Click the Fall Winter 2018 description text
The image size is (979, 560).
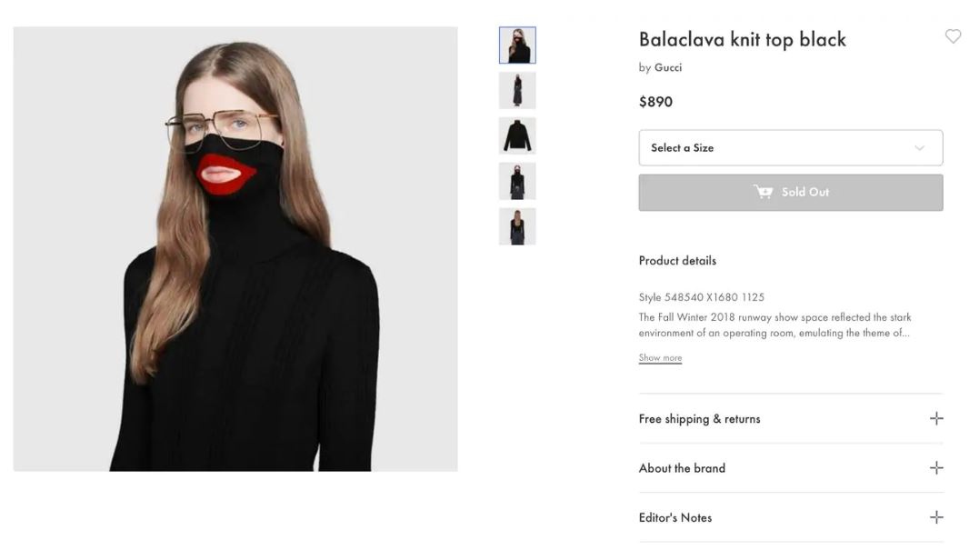click(x=774, y=325)
